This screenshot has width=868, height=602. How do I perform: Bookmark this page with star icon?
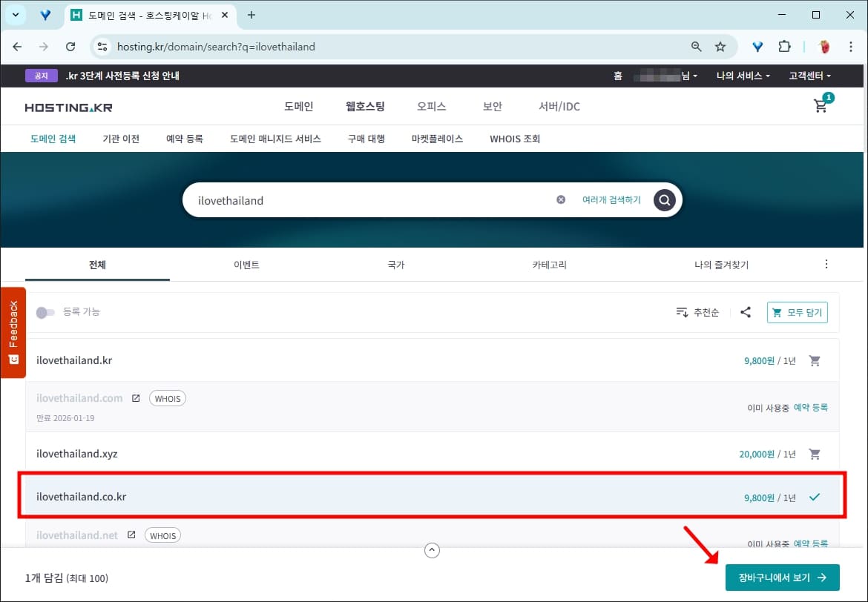[x=720, y=47]
